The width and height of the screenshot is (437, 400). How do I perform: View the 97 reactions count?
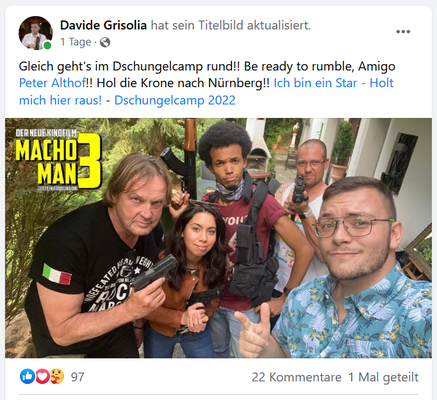(x=77, y=377)
